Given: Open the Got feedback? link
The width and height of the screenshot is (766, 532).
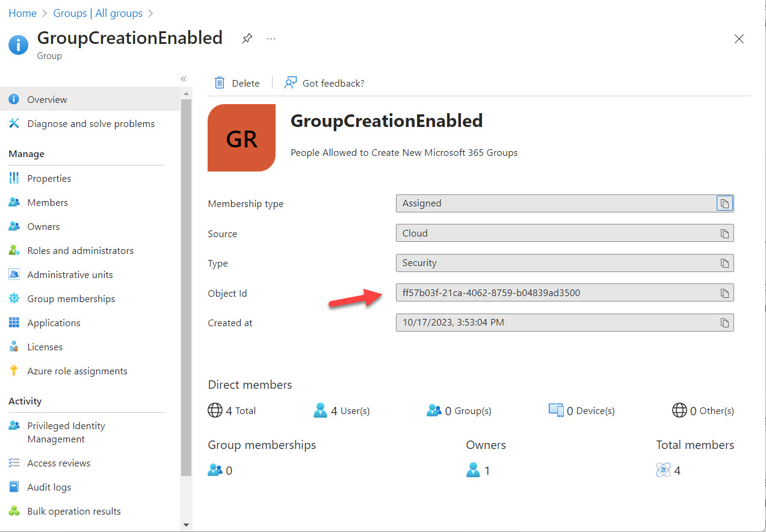Looking at the screenshot, I should [325, 83].
